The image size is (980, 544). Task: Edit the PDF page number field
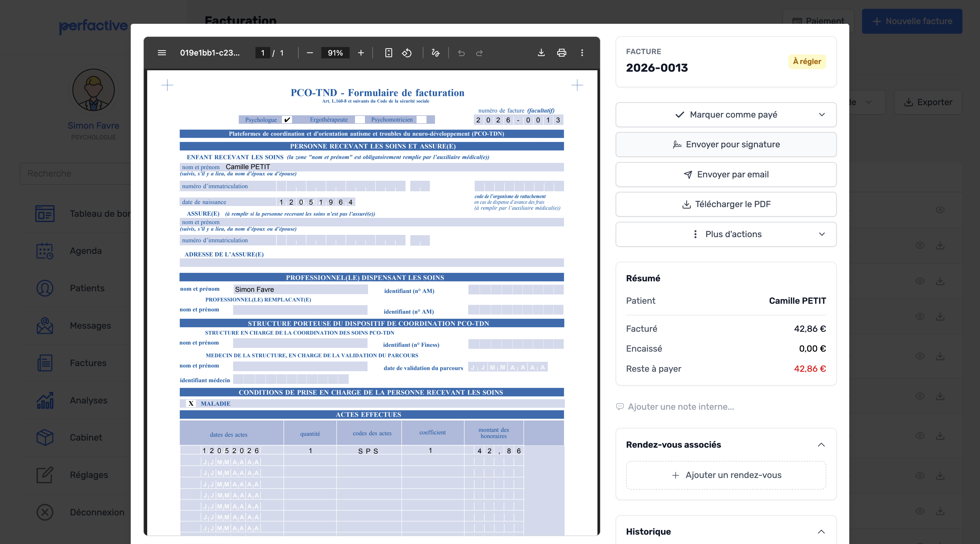[x=263, y=53]
